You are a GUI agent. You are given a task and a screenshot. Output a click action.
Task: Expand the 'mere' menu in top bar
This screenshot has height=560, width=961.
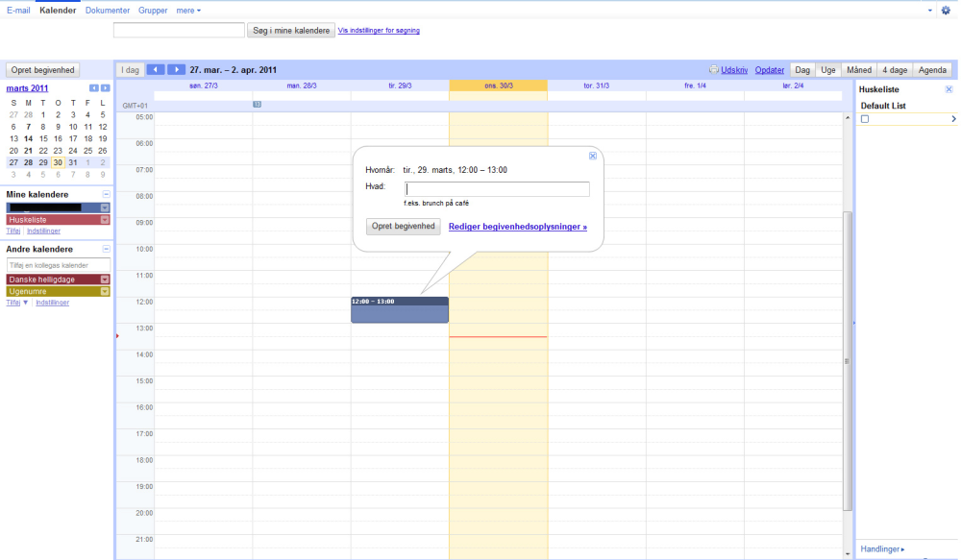click(188, 11)
